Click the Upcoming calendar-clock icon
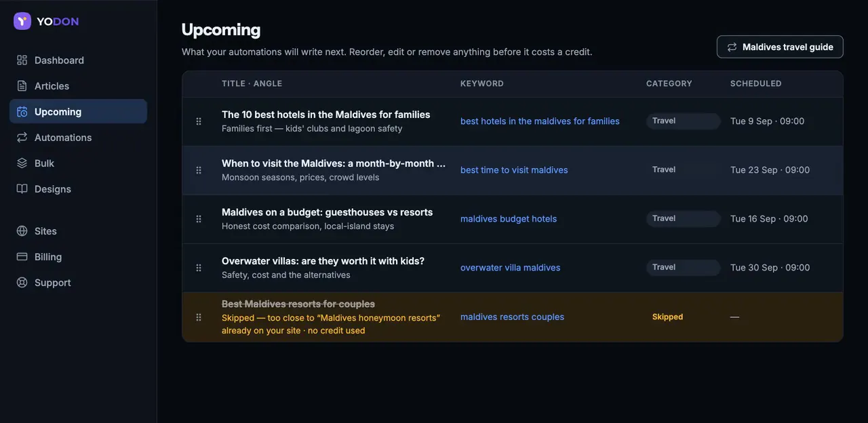The width and height of the screenshot is (868, 423). 22,112
